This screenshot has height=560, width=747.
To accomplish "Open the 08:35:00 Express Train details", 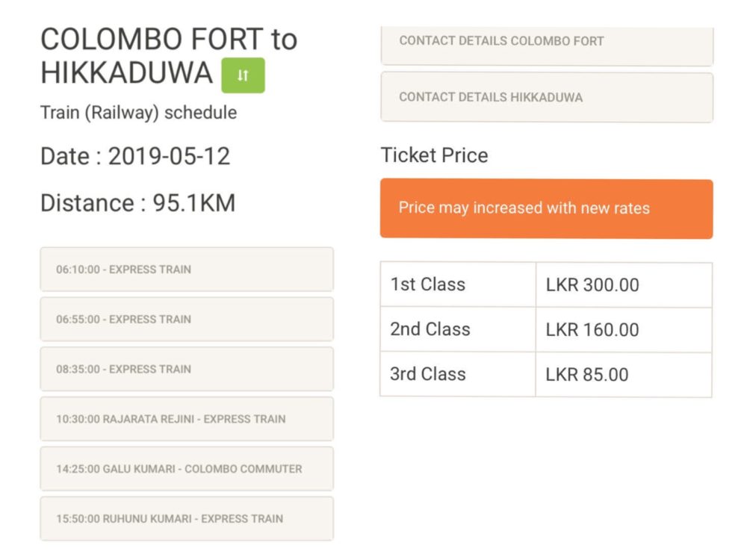I will pos(187,369).
